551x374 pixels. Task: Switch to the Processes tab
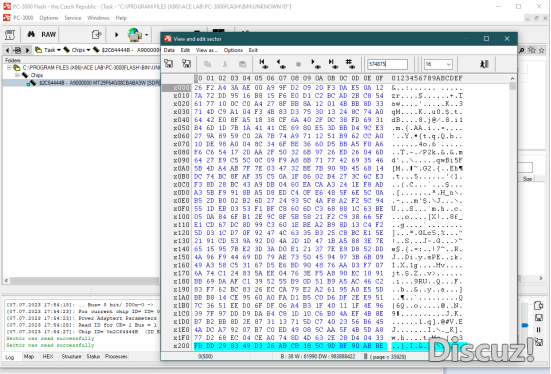[x=116, y=356]
